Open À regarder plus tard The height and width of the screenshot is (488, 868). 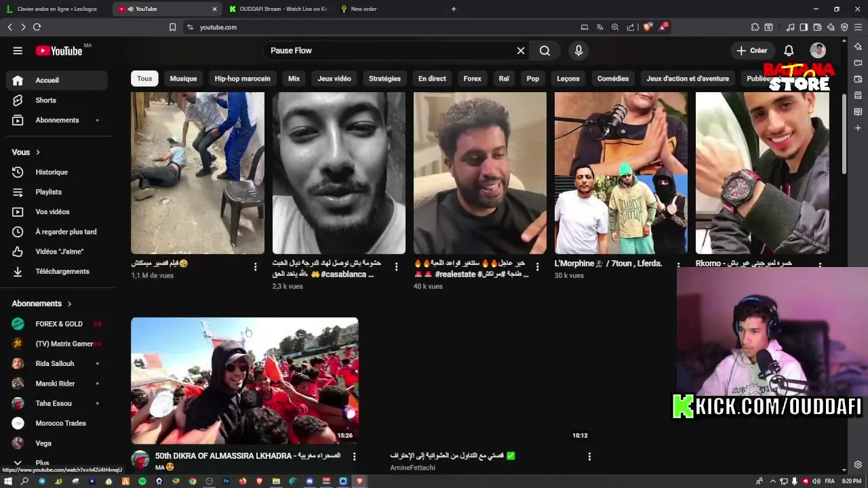57,232
